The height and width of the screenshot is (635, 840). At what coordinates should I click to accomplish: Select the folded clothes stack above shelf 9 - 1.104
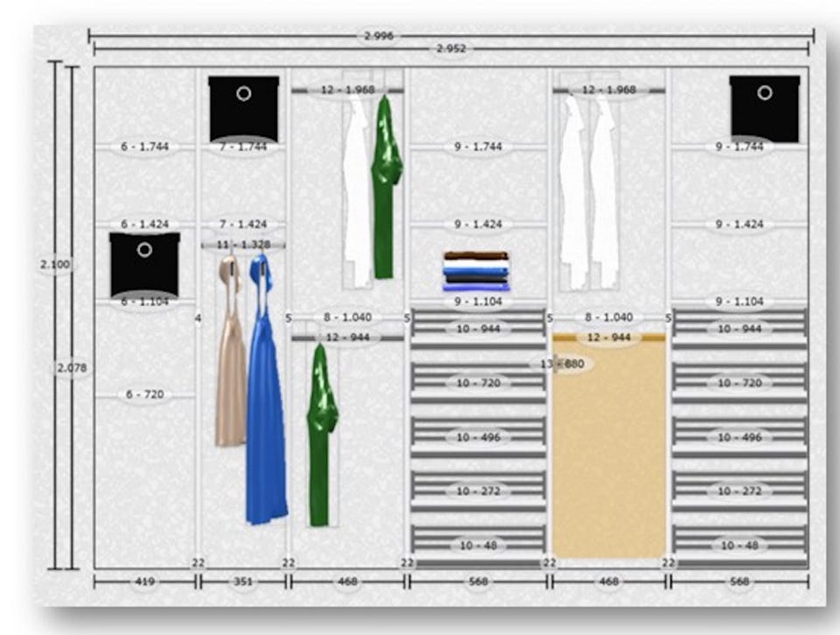pos(476,271)
